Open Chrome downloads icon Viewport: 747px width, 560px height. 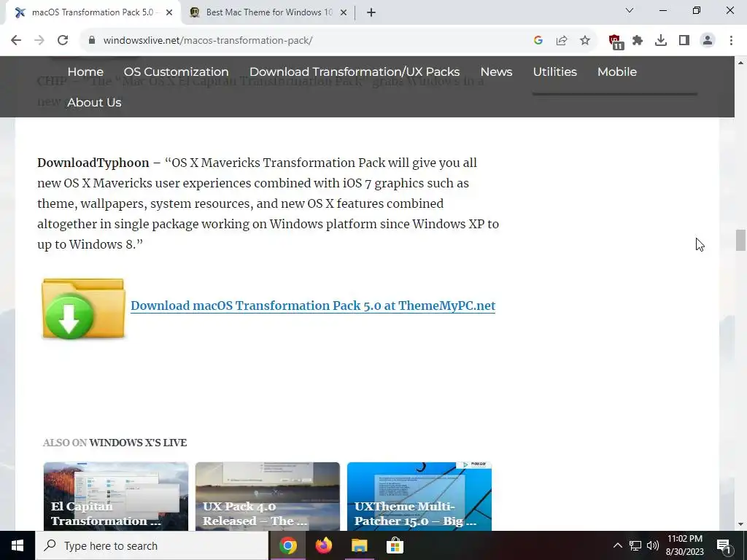tap(661, 41)
